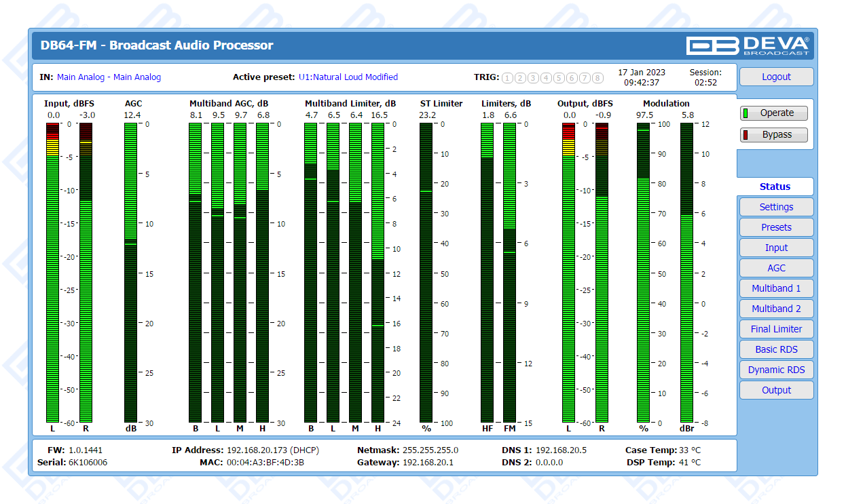Image resolution: width=846 pixels, height=504 pixels.
Task: Open the Settings page
Action: pos(776,207)
